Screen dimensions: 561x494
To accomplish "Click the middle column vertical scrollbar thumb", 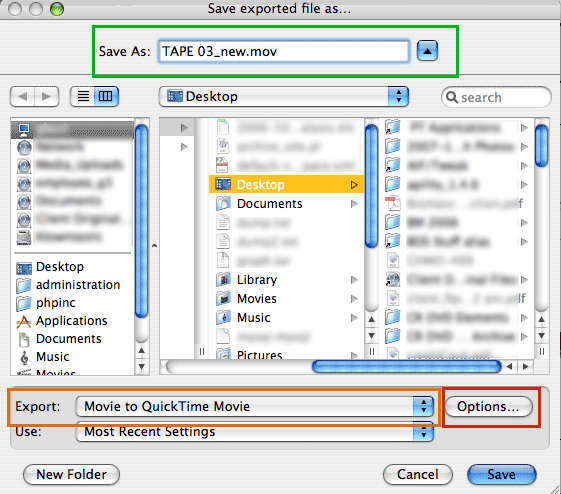I will [x=372, y=186].
